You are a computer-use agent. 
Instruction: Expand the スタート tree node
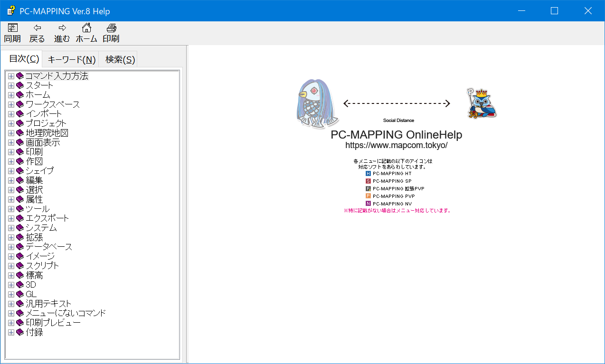pyautogui.click(x=11, y=85)
